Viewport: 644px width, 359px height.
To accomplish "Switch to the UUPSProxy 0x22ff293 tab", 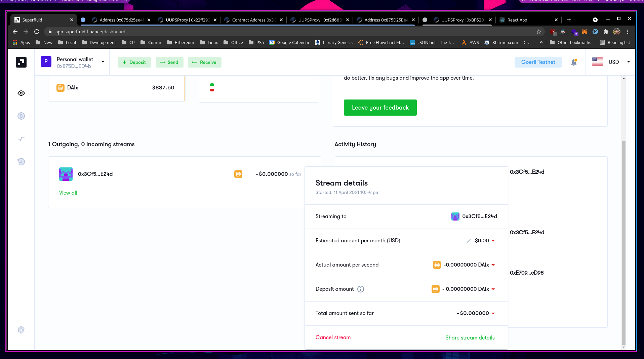I will click(x=188, y=20).
